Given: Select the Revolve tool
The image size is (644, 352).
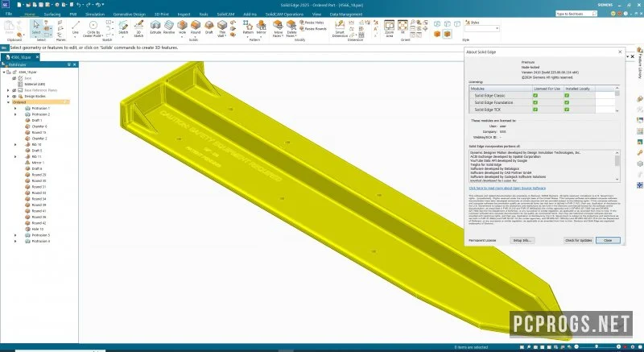Looking at the screenshot, I should (x=169, y=27).
